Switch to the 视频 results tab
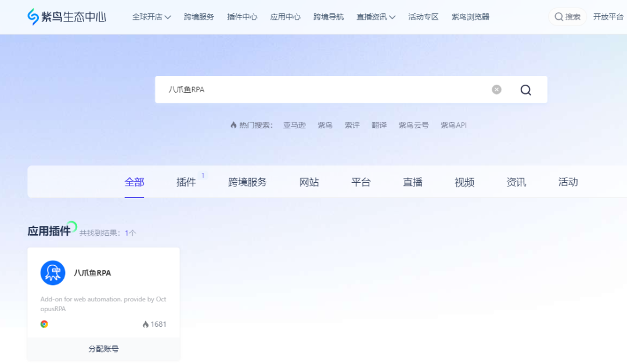Image resolution: width=627 pixels, height=364 pixels. (x=464, y=182)
